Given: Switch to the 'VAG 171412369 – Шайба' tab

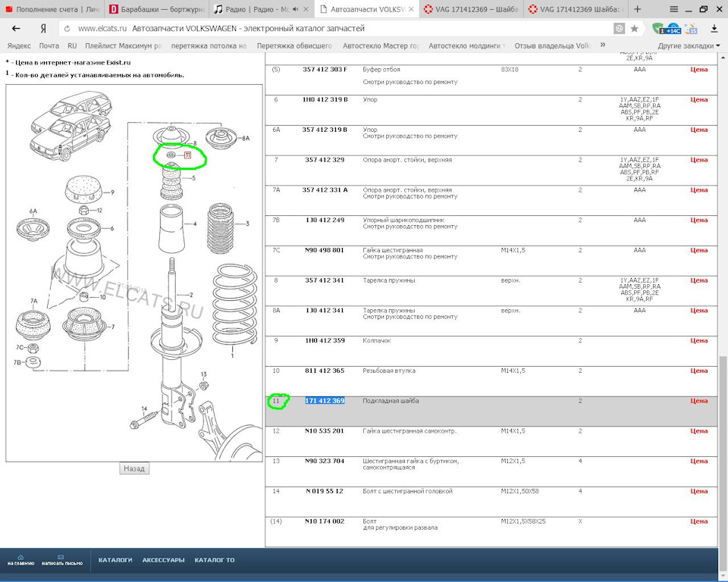Looking at the screenshot, I should tap(471, 9).
